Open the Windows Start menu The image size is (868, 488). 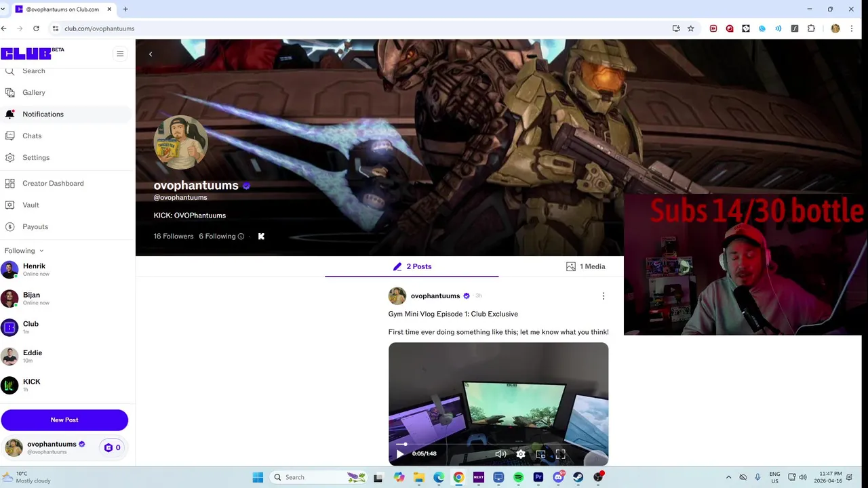(258, 477)
